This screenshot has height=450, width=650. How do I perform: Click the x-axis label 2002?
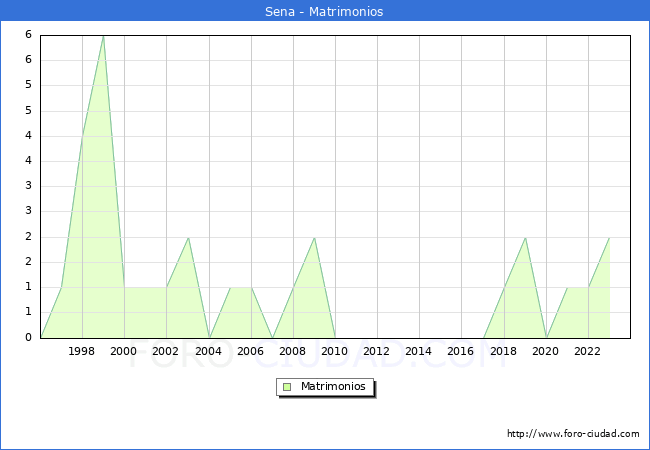[x=165, y=351]
